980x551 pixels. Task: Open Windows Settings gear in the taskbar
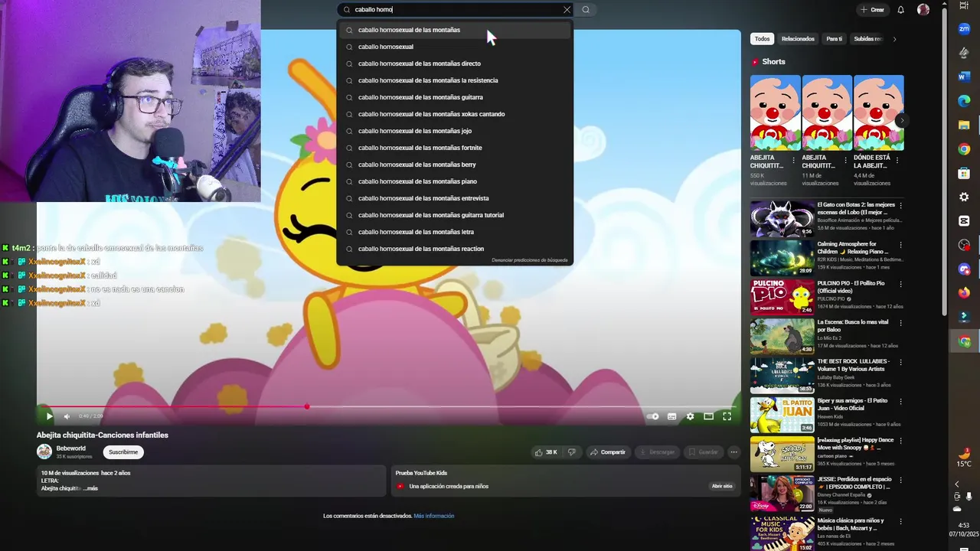tap(964, 197)
